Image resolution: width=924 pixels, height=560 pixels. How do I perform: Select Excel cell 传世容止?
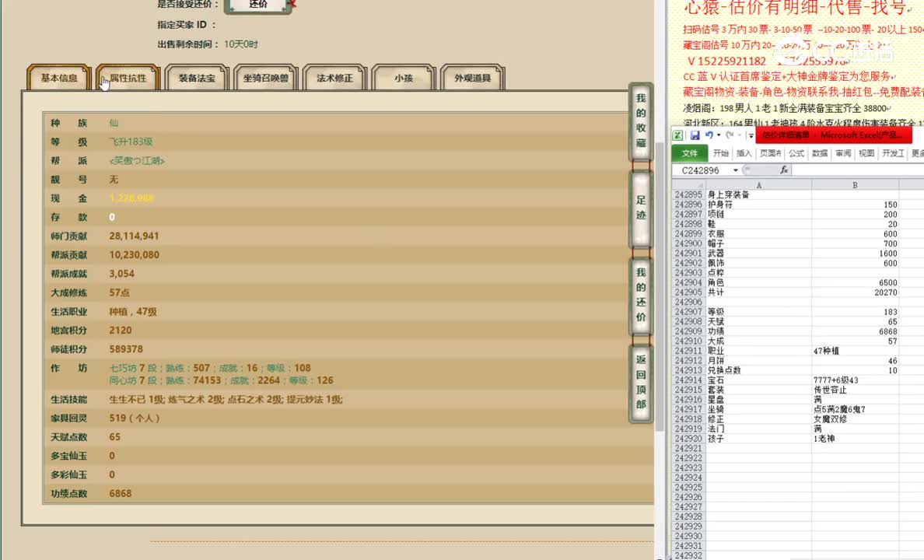point(855,390)
